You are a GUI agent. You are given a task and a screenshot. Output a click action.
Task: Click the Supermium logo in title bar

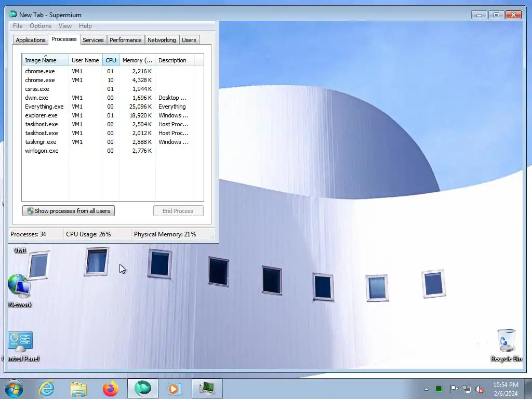[13, 14]
